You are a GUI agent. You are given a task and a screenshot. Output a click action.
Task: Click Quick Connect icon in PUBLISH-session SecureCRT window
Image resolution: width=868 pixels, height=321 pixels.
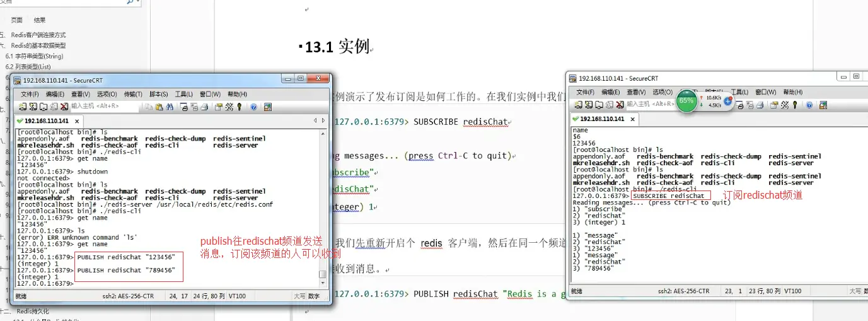[33, 107]
